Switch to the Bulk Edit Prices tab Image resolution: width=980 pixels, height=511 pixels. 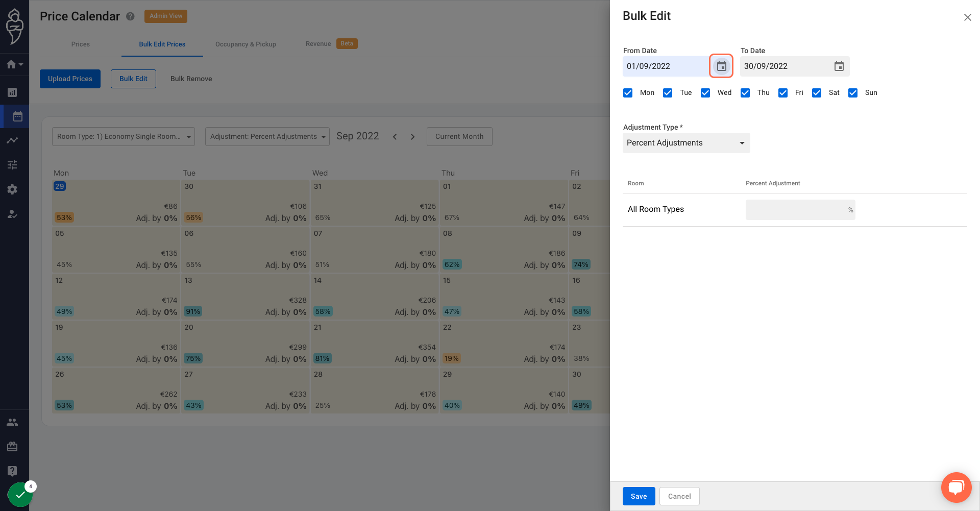[162, 44]
